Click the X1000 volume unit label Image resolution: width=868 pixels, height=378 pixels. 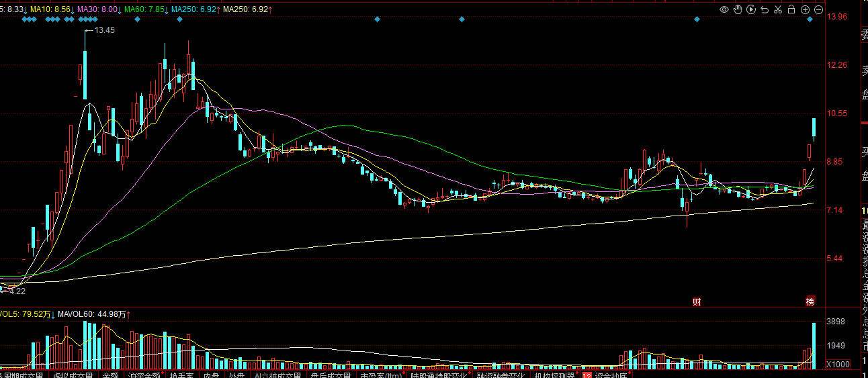[x=836, y=364]
